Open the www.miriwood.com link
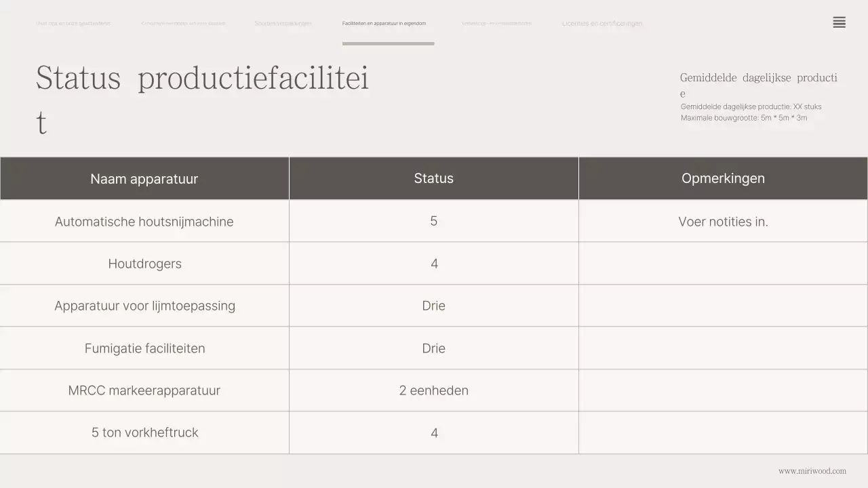This screenshot has width=868, height=488. 812,471
